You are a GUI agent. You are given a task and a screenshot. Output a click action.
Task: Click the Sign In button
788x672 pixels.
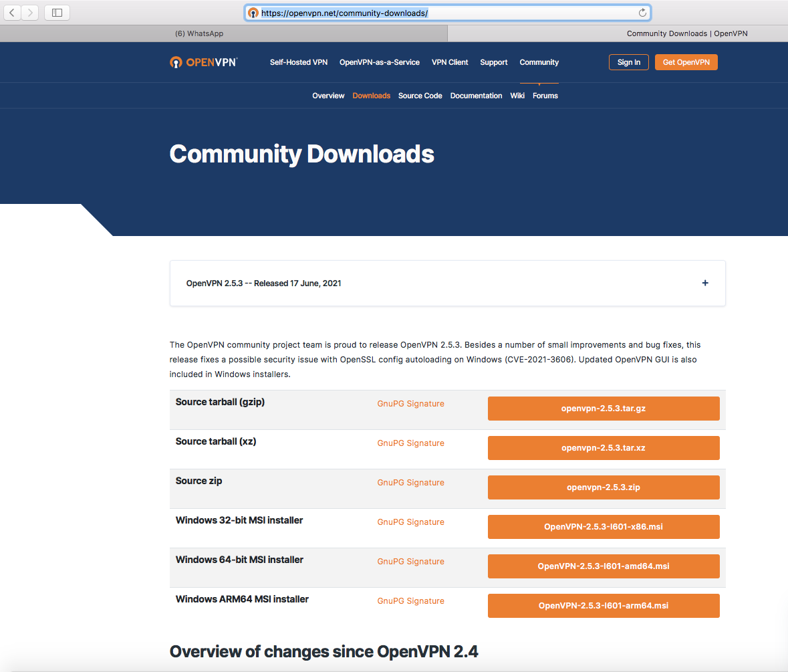click(x=628, y=62)
